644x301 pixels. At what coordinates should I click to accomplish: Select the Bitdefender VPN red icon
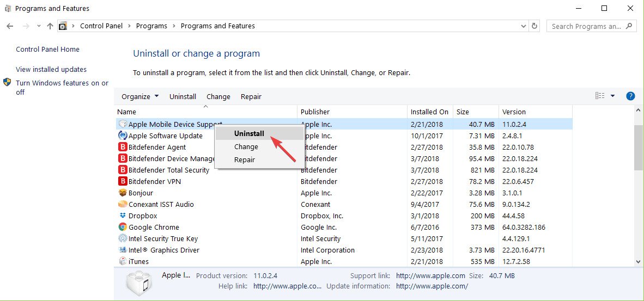click(x=123, y=181)
